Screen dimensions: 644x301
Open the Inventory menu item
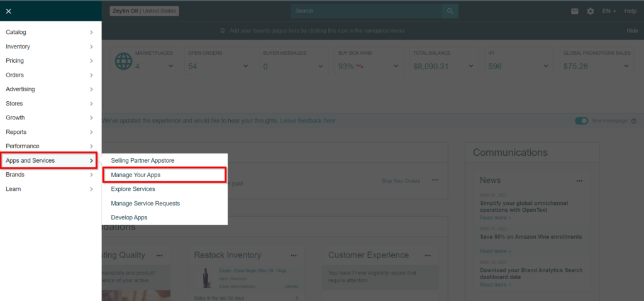point(50,47)
